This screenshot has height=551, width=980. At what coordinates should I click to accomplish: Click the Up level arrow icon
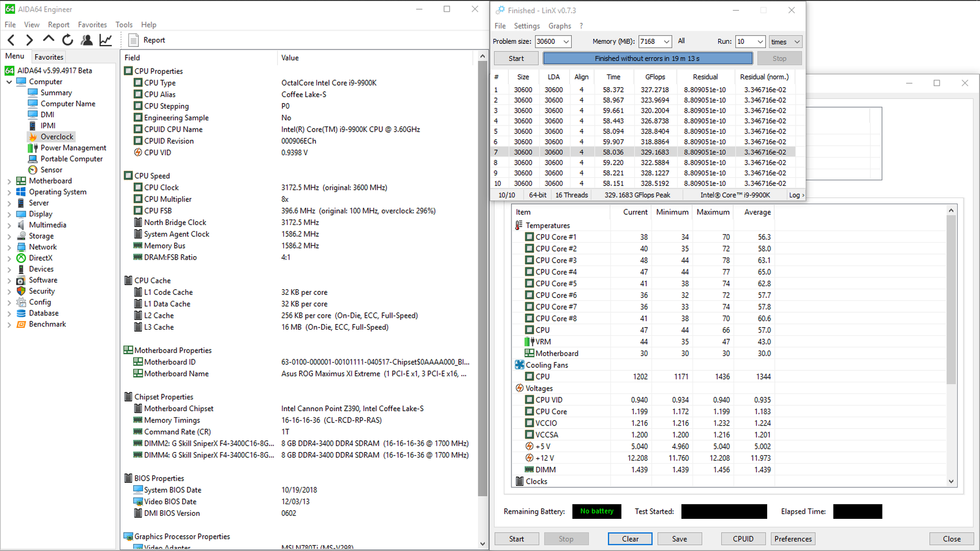(48, 39)
